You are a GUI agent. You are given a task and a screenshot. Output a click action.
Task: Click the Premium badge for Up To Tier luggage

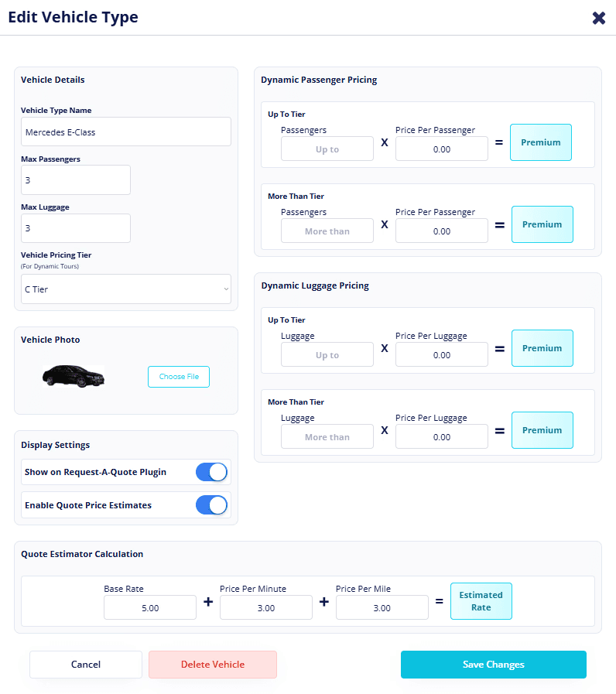point(541,348)
